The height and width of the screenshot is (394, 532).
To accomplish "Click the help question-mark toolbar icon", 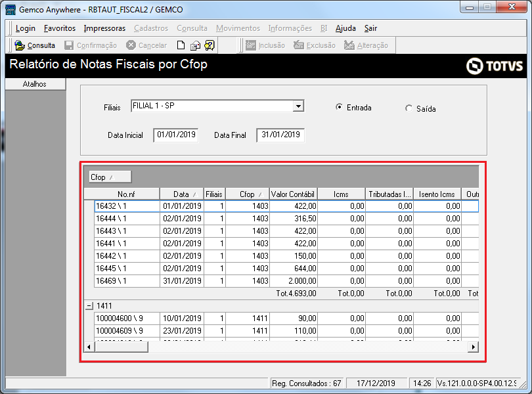I will 210,45.
